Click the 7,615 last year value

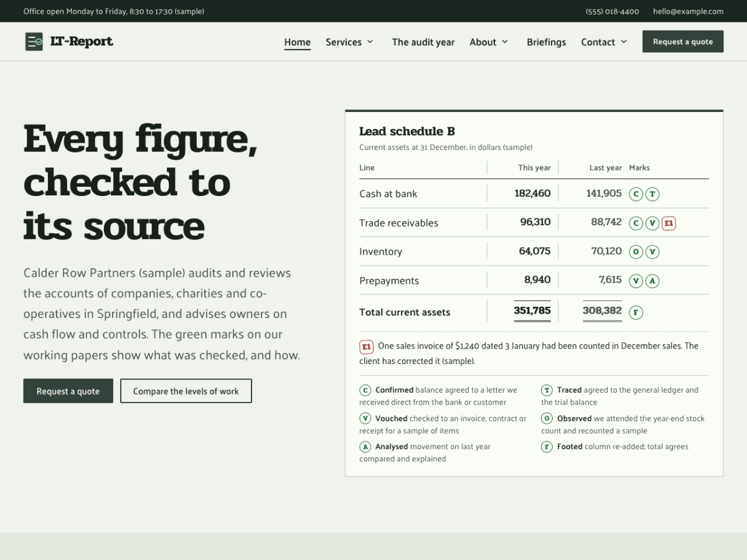(610, 280)
